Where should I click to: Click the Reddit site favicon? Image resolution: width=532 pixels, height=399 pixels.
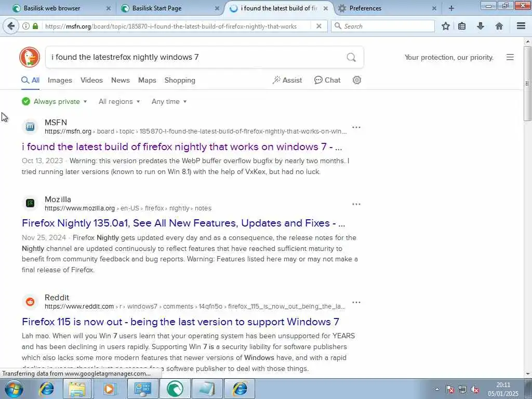[x=30, y=302]
